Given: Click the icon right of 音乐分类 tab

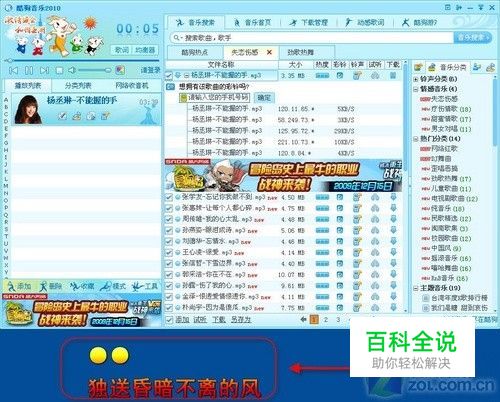Looking at the screenshot, I should [x=477, y=67].
